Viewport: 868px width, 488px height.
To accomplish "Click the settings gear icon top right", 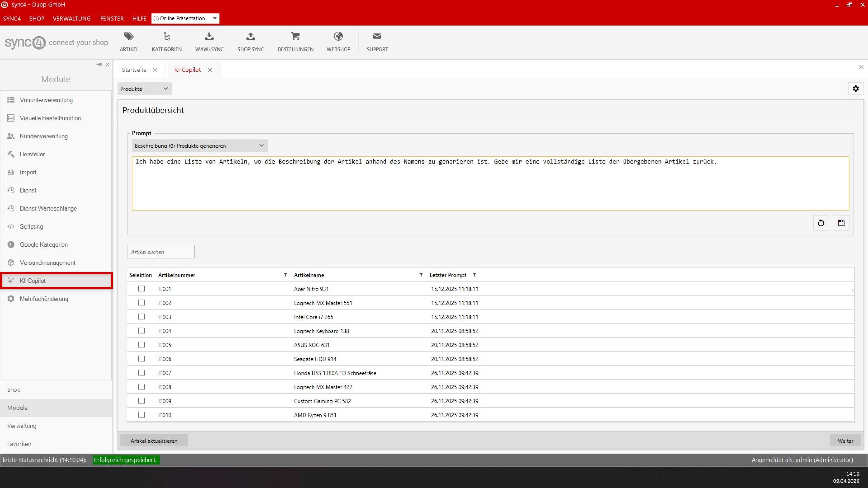I will tap(856, 89).
